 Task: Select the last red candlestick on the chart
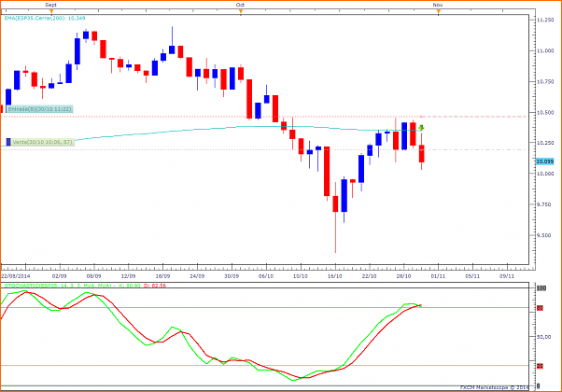coord(422,154)
